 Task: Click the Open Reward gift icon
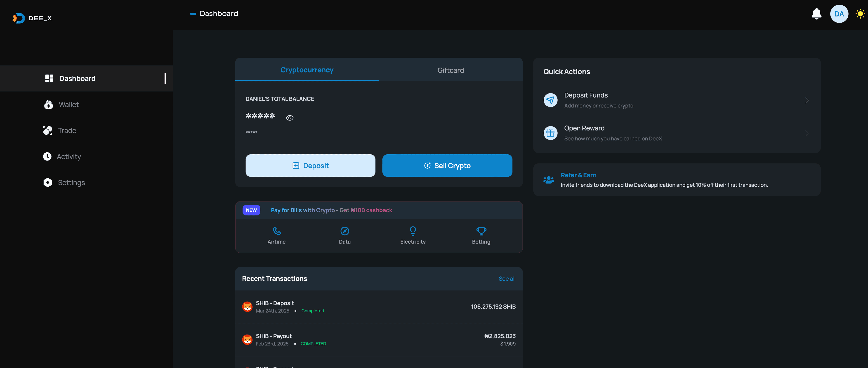(x=550, y=133)
